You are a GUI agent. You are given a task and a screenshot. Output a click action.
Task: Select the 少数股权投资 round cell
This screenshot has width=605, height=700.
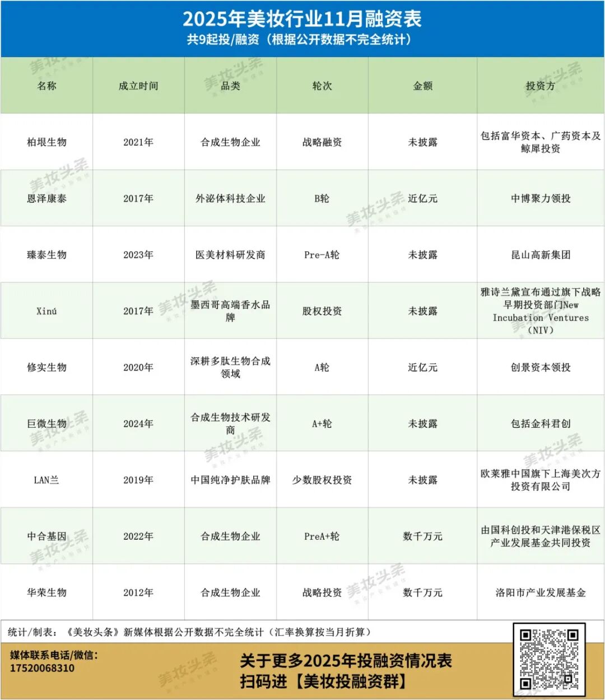coord(322,480)
